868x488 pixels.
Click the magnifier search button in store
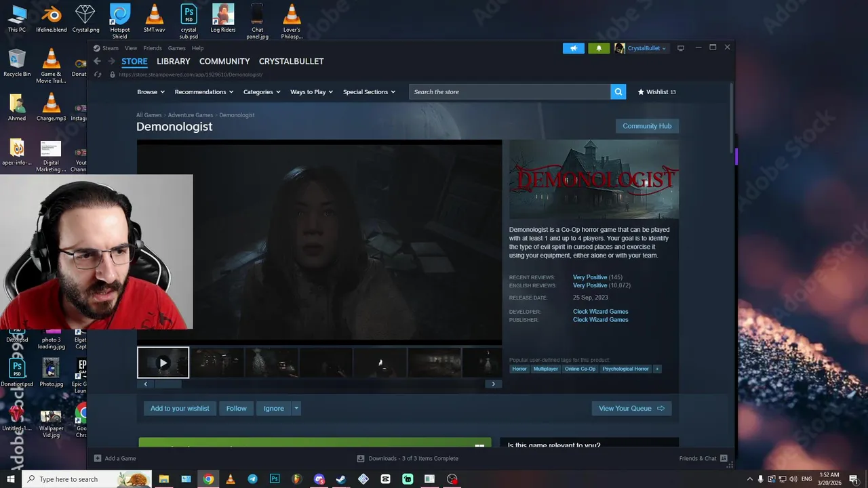tap(618, 91)
